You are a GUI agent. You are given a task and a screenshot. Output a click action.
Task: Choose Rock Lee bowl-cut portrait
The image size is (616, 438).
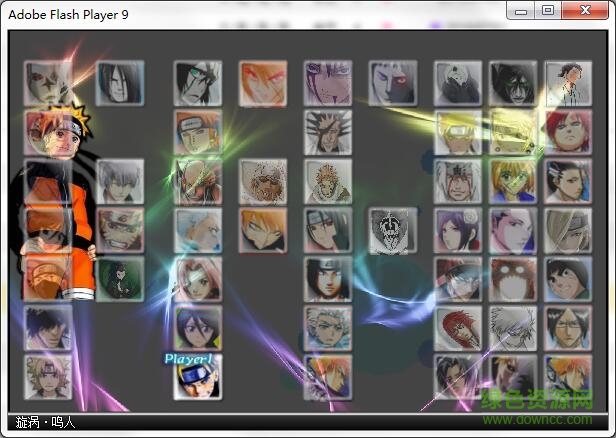pyautogui.click(x=568, y=280)
